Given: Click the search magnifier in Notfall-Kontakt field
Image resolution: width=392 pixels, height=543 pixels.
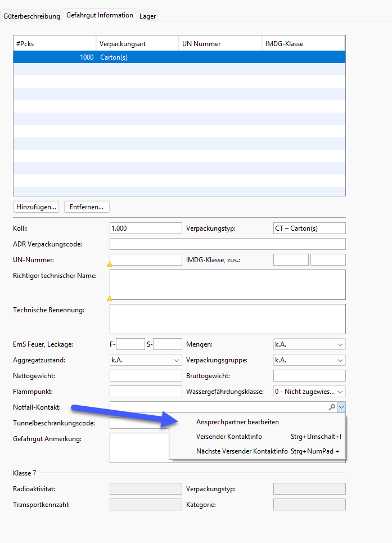Looking at the screenshot, I should (x=332, y=407).
